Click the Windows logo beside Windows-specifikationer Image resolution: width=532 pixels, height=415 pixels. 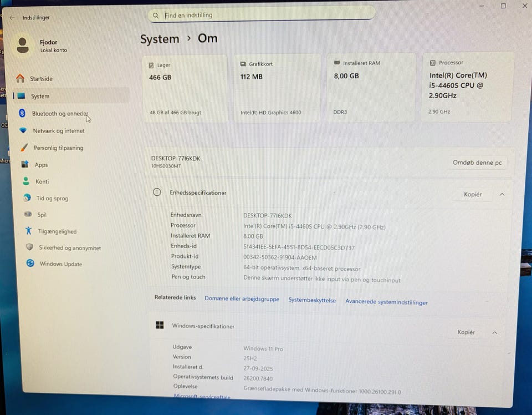click(x=160, y=325)
